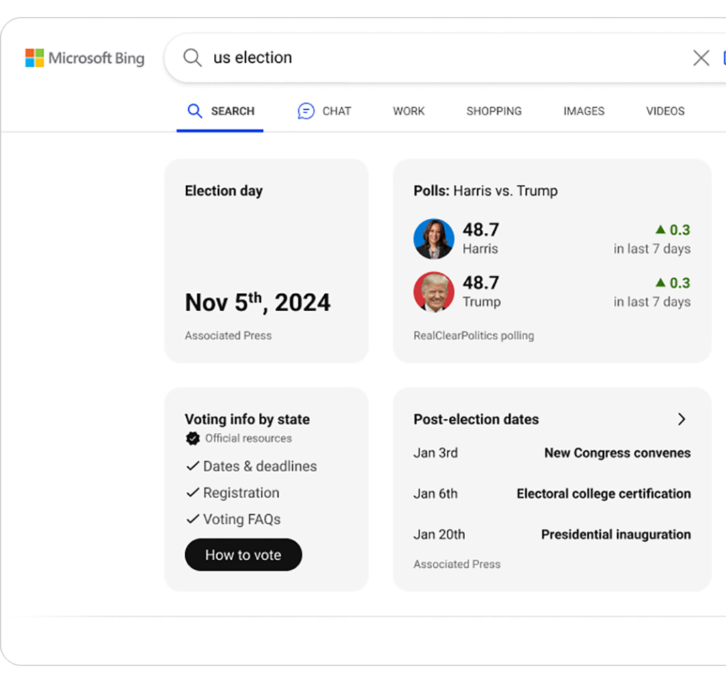
Task: Click the Microsoft Bing logo
Action: [85, 58]
